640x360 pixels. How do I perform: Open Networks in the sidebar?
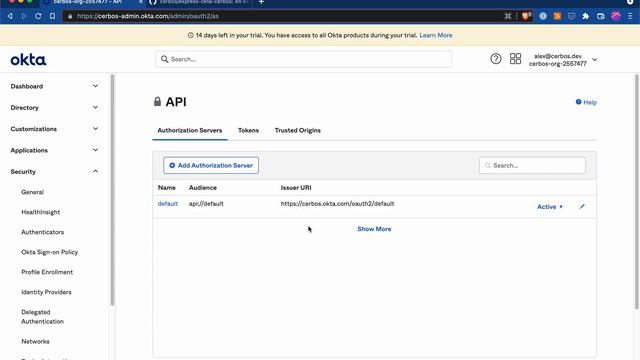(x=35, y=341)
